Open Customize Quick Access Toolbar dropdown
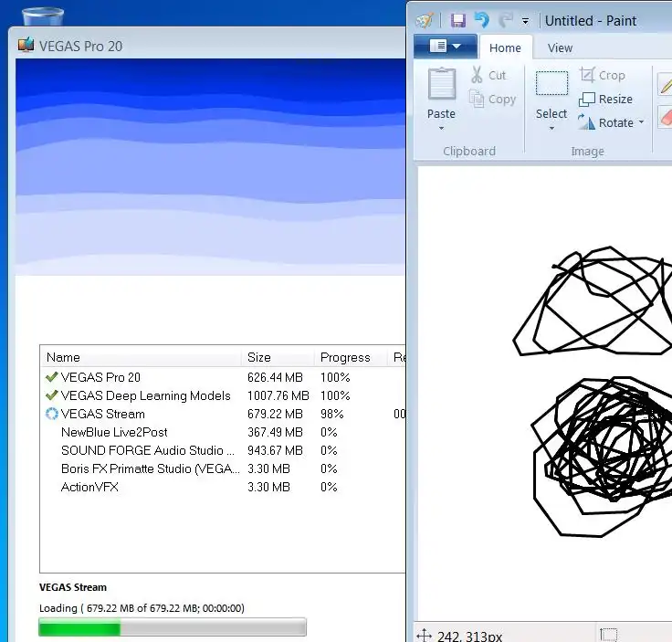Viewport: 672px width, 642px height. pyautogui.click(x=525, y=21)
